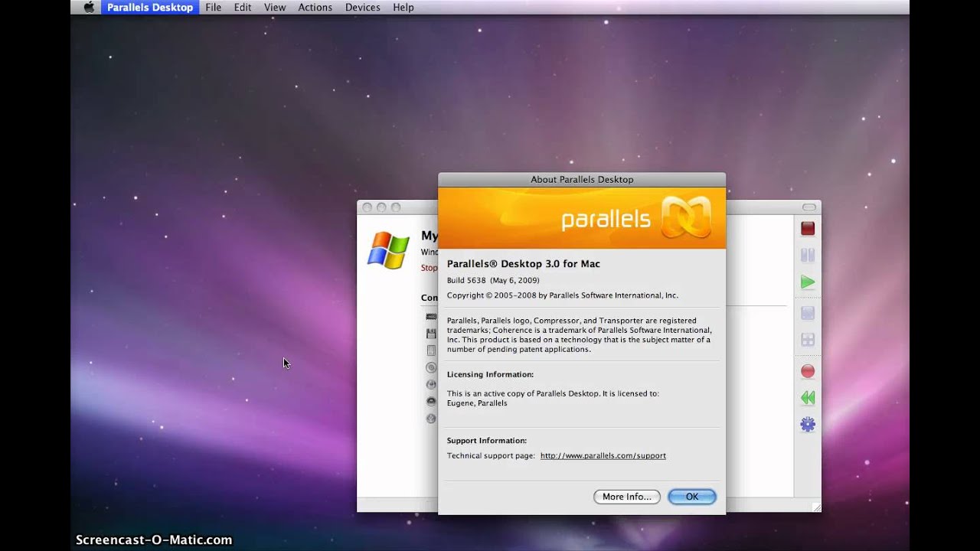Toggle the main window toolbar pill button
The width and height of the screenshot is (980, 551).
tap(809, 207)
